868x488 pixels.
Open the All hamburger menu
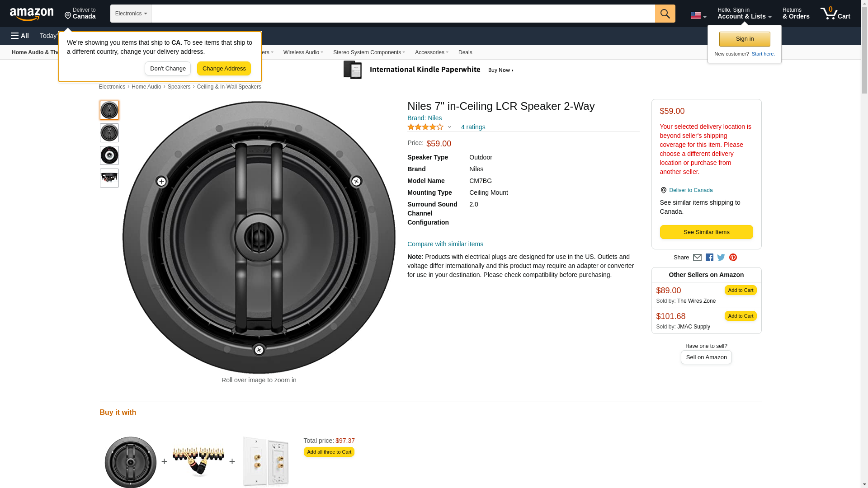pos(20,36)
